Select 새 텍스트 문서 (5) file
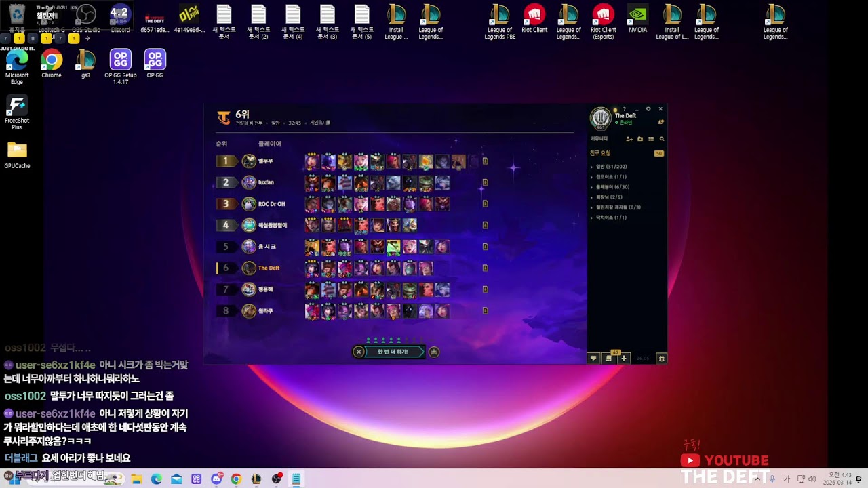The width and height of the screenshot is (868, 488). 361,22
